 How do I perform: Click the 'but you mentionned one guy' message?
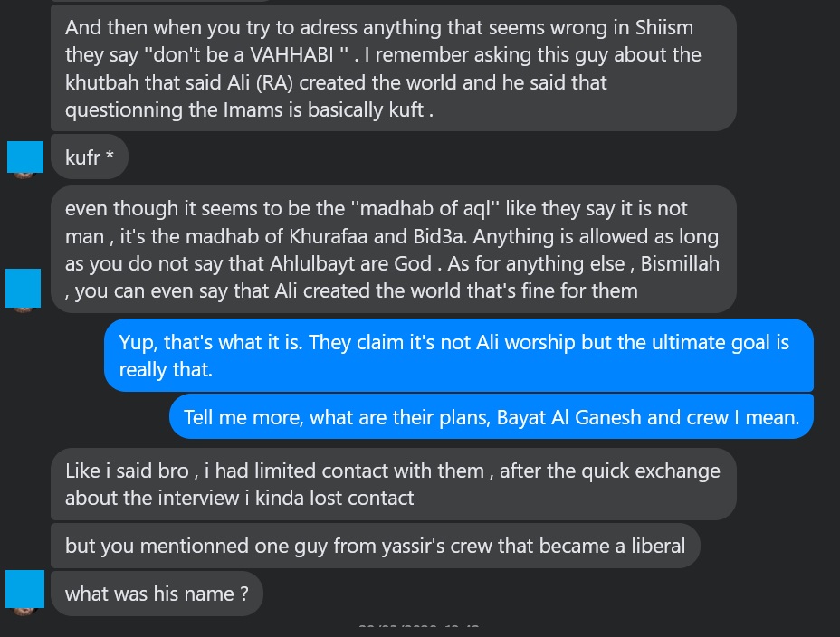tap(375, 546)
